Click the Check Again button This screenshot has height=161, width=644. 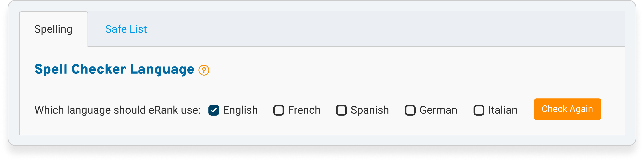[567, 109]
